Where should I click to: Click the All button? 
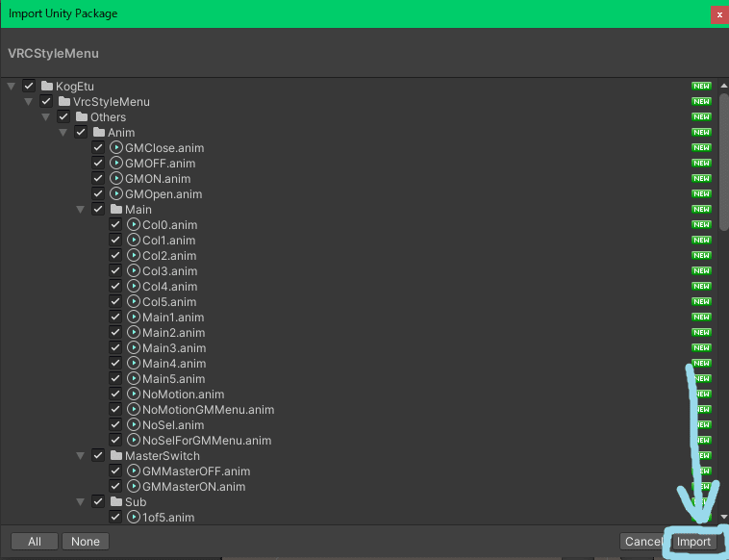coord(35,542)
